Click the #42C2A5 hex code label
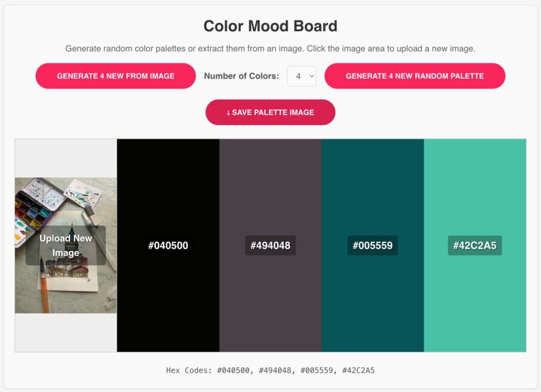The width and height of the screenshot is (541, 392). pos(475,246)
